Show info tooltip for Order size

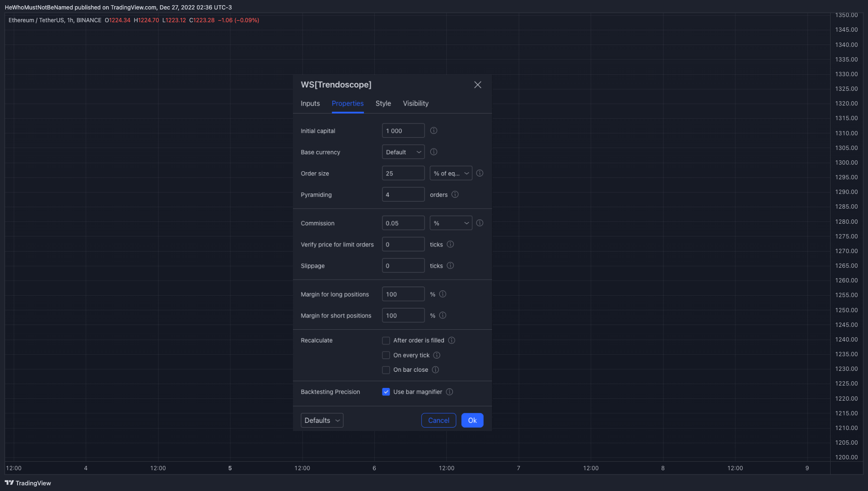tap(479, 173)
